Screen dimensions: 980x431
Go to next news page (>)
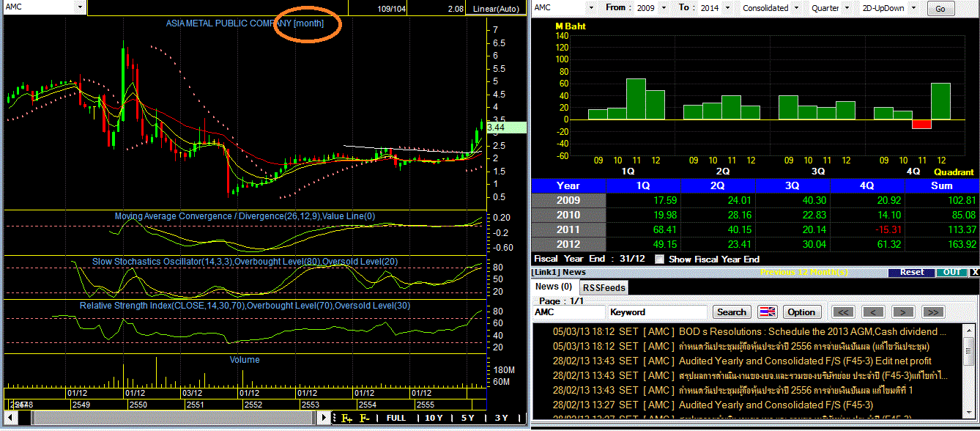pyautogui.click(x=903, y=312)
